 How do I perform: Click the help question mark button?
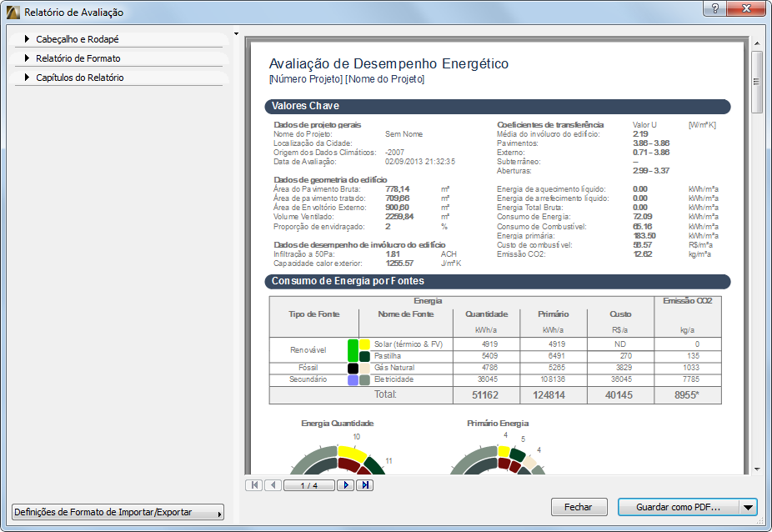pyautogui.click(x=714, y=8)
